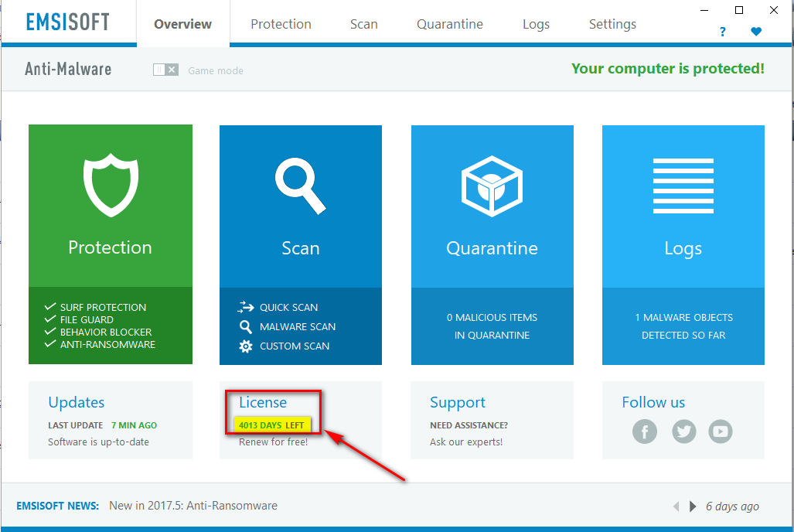Toggle Game mode switch
This screenshot has width=794, height=532.
click(165, 70)
